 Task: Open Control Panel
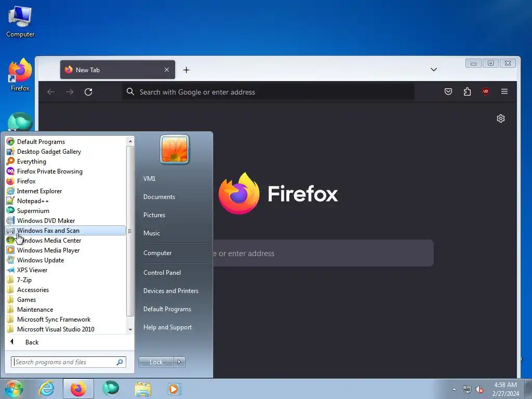[162, 272]
